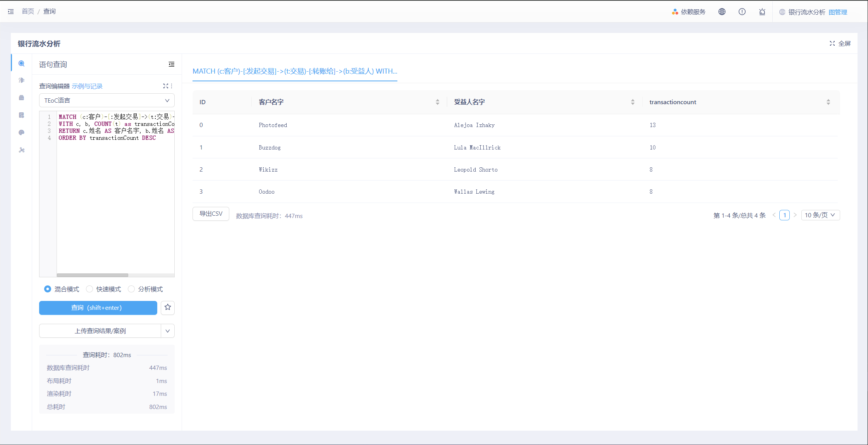868x445 pixels.
Task: Select 快速模式 radio button
Action: (89, 289)
